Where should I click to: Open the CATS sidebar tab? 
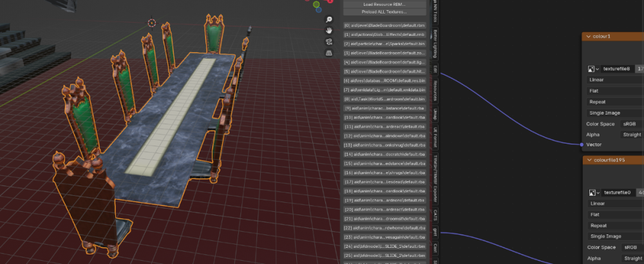[435, 214]
